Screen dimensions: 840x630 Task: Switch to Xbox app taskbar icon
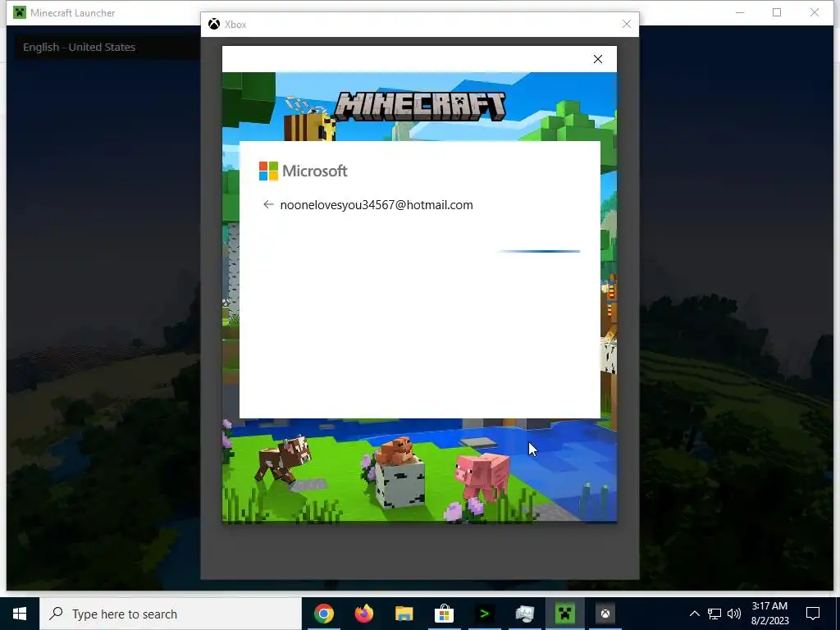click(x=605, y=614)
